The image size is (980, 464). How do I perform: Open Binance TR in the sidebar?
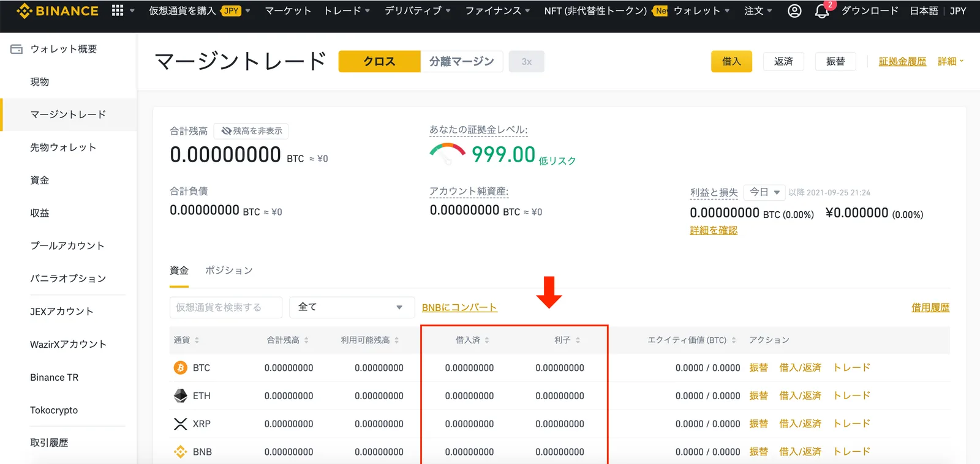[55, 378]
